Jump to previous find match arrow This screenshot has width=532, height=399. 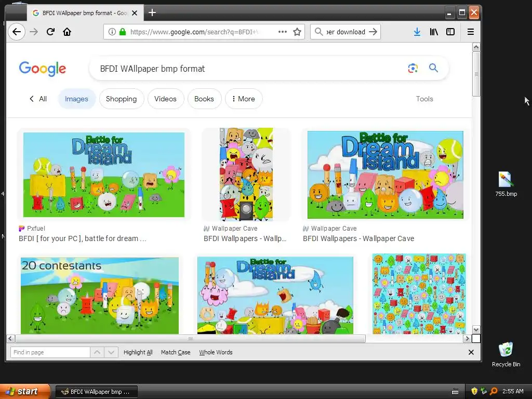coord(97,352)
